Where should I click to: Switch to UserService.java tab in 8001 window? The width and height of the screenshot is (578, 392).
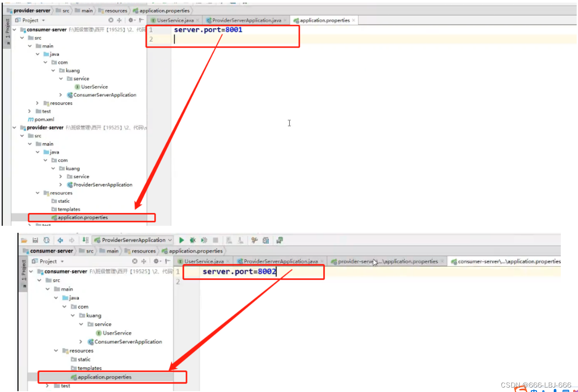coord(175,20)
